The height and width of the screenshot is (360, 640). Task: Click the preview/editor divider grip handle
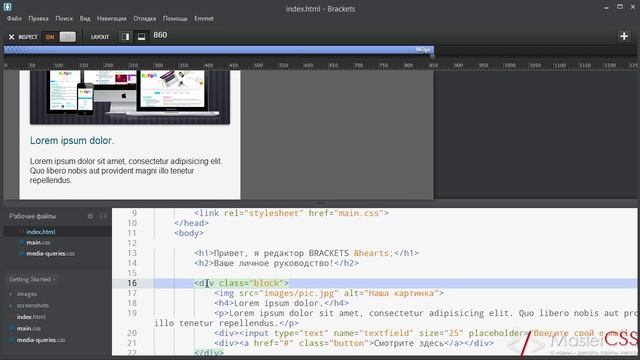point(320,203)
